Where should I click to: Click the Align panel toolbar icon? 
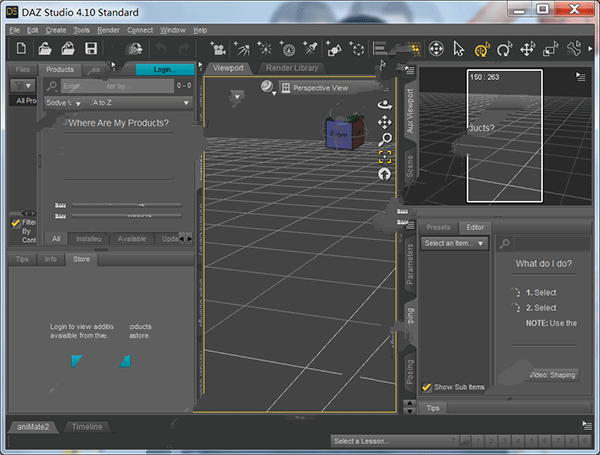click(x=380, y=49)
